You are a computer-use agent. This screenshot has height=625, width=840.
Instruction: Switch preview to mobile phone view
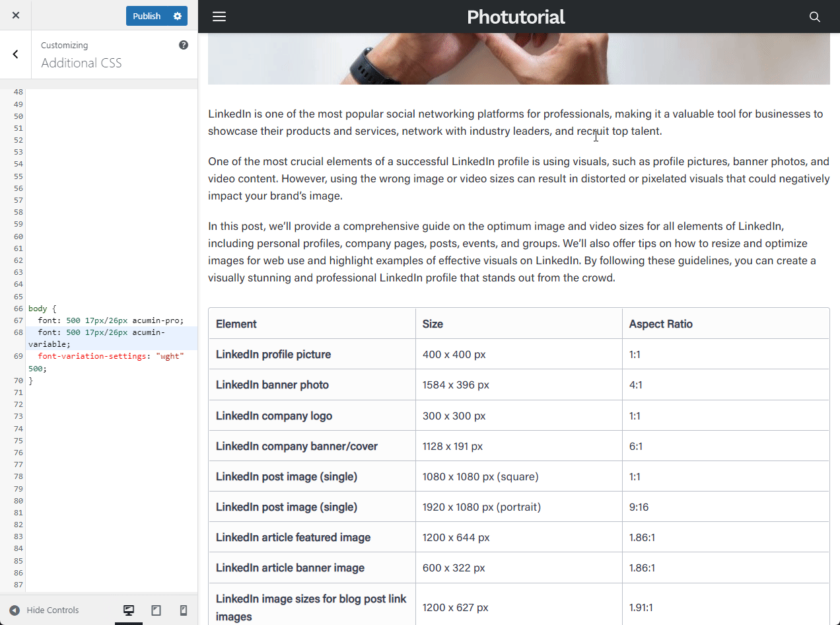pos(184,610)
